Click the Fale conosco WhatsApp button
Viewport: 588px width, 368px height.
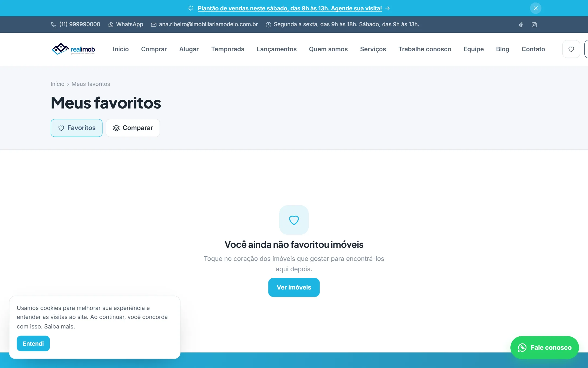(x=544, y=348)
